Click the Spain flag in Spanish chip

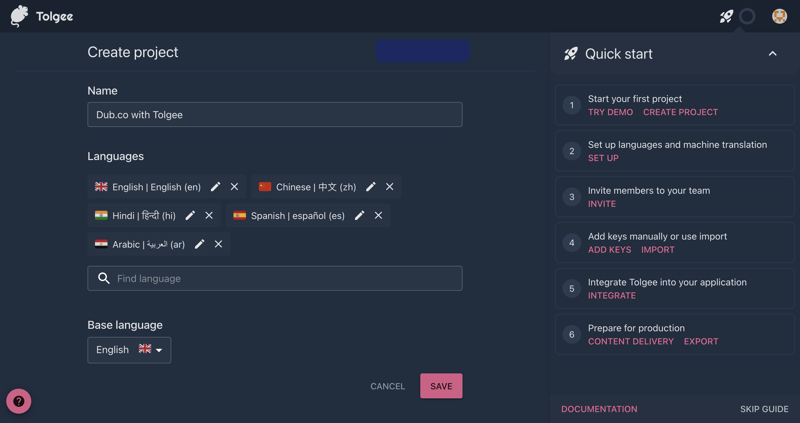(239, 215)
